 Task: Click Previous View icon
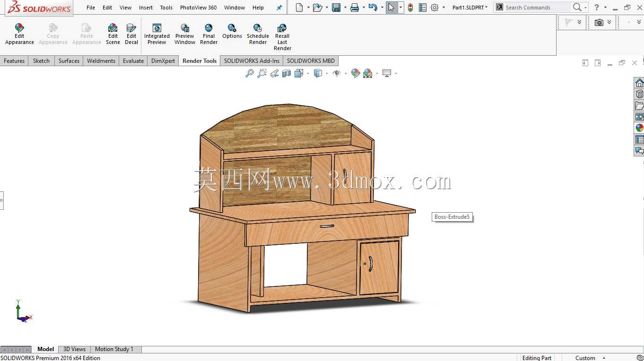(x=274, y=73)
